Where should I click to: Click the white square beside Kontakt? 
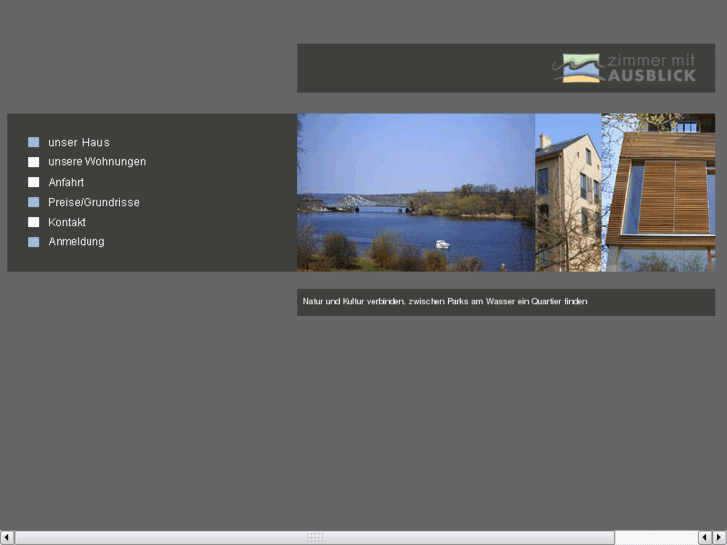33,222
